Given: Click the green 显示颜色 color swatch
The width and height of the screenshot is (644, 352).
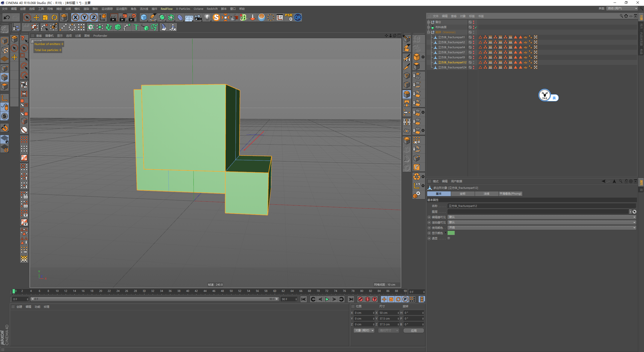Looking at the screenshot, I should tap(451, 233).
